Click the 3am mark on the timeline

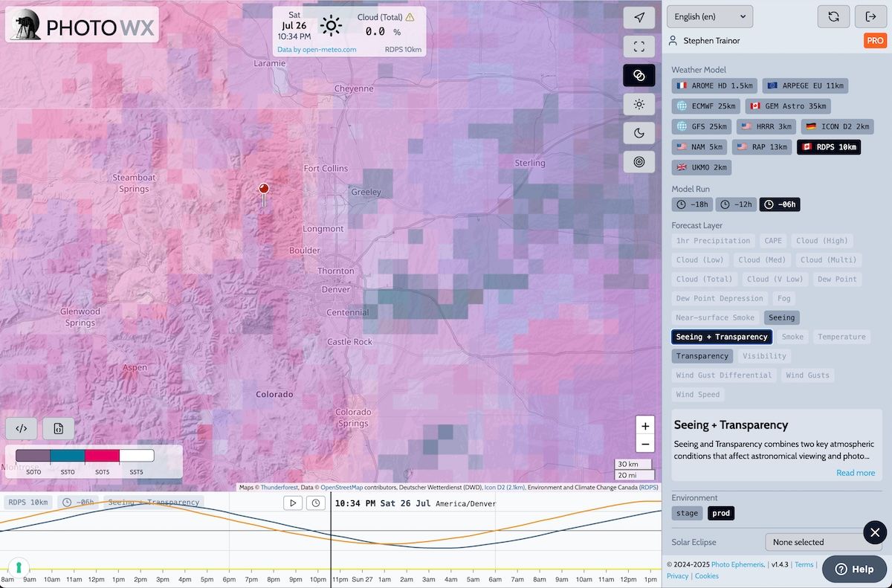click(x=428, y=579)
